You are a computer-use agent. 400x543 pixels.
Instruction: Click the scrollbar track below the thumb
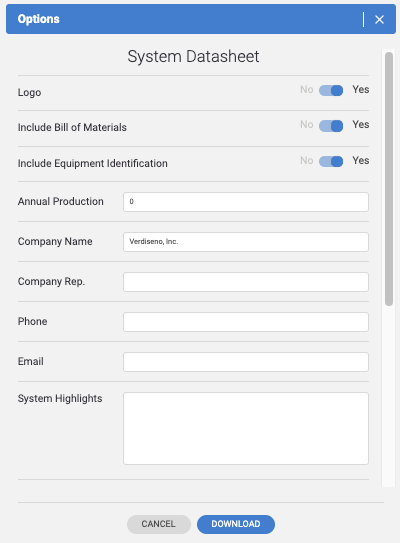(389, 397)
